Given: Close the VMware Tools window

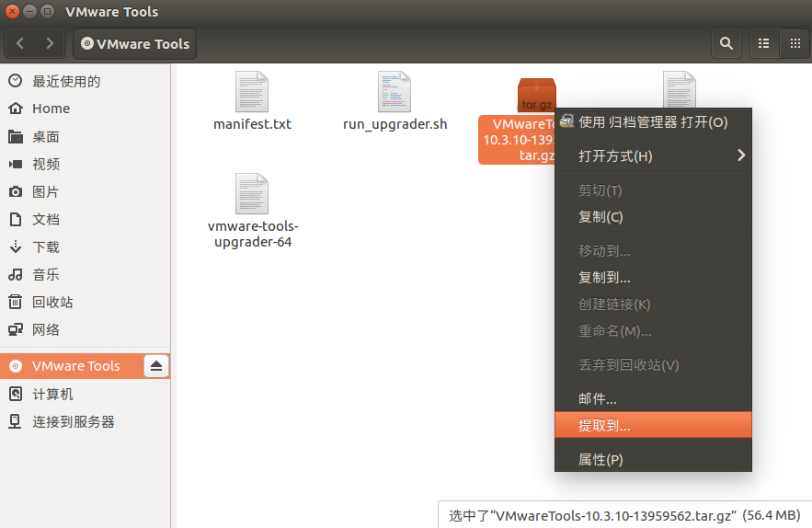Looking at the screenshot, I should pyautogui.click(x=13, y=11).
